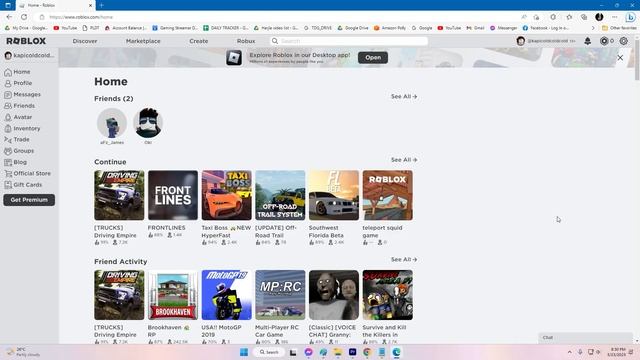Image resolution: width=640 pixels, height=360 pixels.
Task: Open Avatar in the sidebar
Action: [x=18, y=117]
